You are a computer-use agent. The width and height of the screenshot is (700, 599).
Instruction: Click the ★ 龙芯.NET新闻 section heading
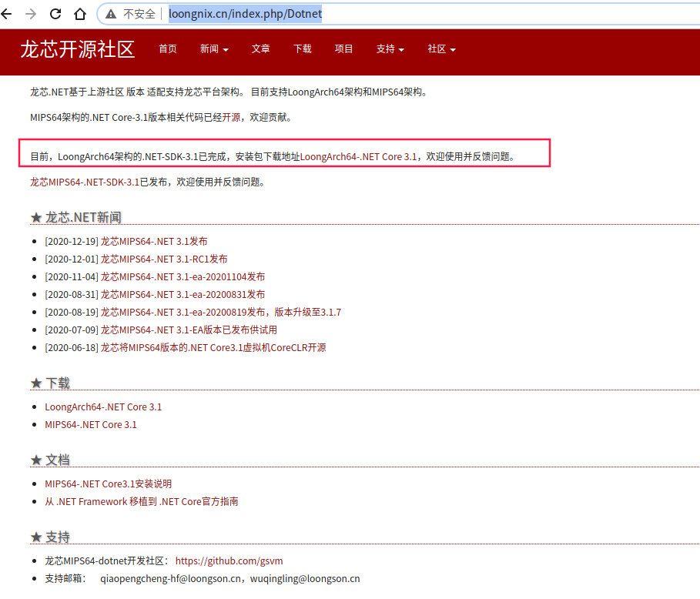76,217
